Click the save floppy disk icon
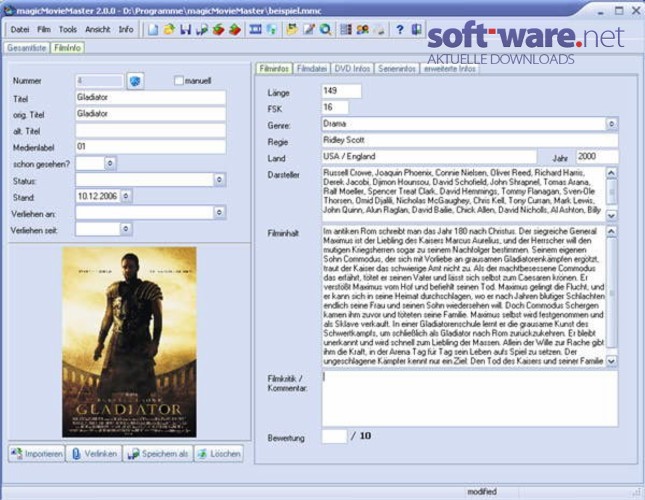 186,30
